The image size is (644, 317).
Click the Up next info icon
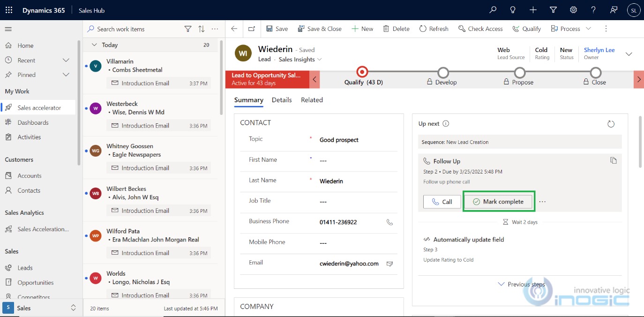[x=446, y=124]
